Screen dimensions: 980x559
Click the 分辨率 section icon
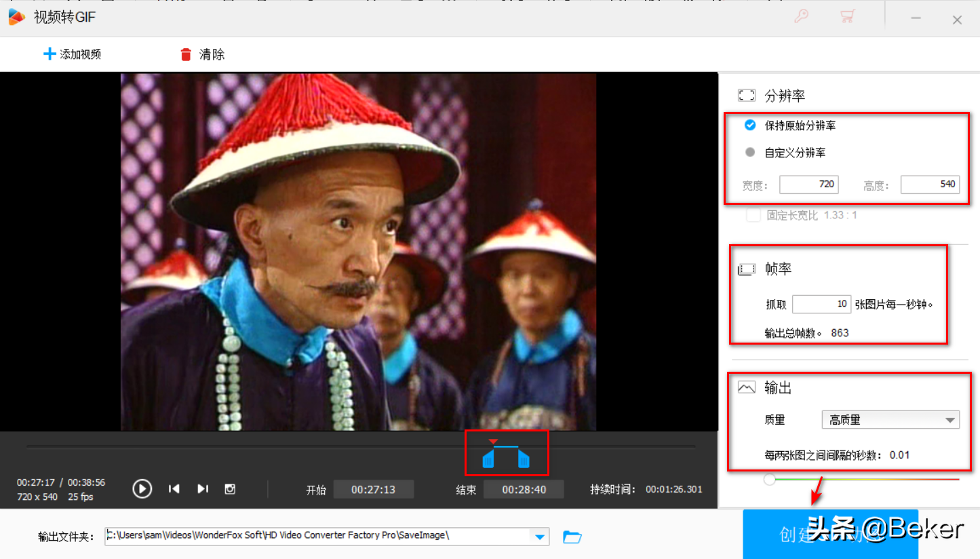pos(747,96)
